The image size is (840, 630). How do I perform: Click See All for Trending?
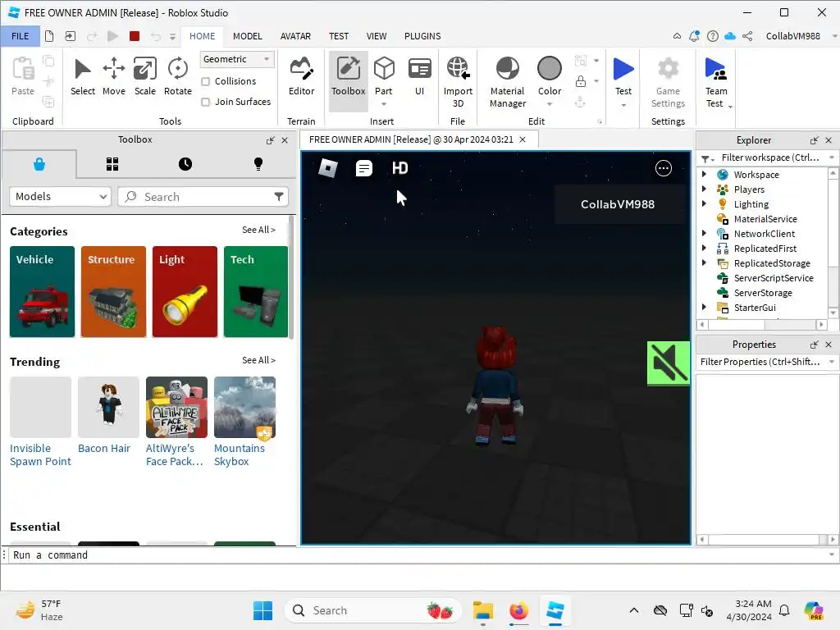pyautogui.click(x=258, y=360)
